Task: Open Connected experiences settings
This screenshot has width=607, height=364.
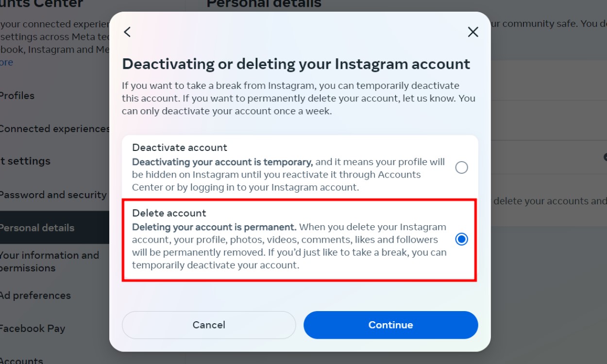Action: pyautogui.click(x=53, y=128)
